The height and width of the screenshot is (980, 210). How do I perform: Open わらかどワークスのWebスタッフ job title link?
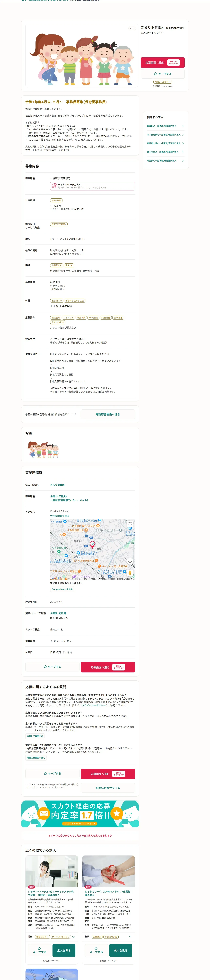point(107,893)
